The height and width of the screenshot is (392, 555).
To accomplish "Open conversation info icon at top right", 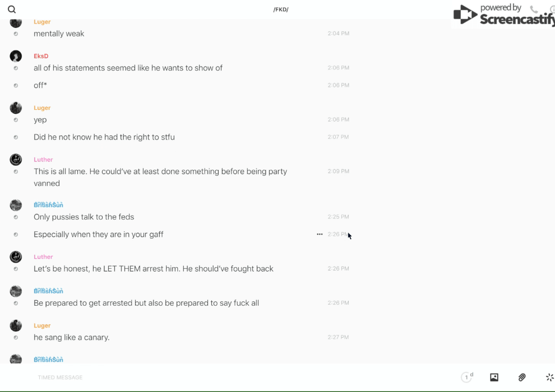I will (x=552, y=10).
